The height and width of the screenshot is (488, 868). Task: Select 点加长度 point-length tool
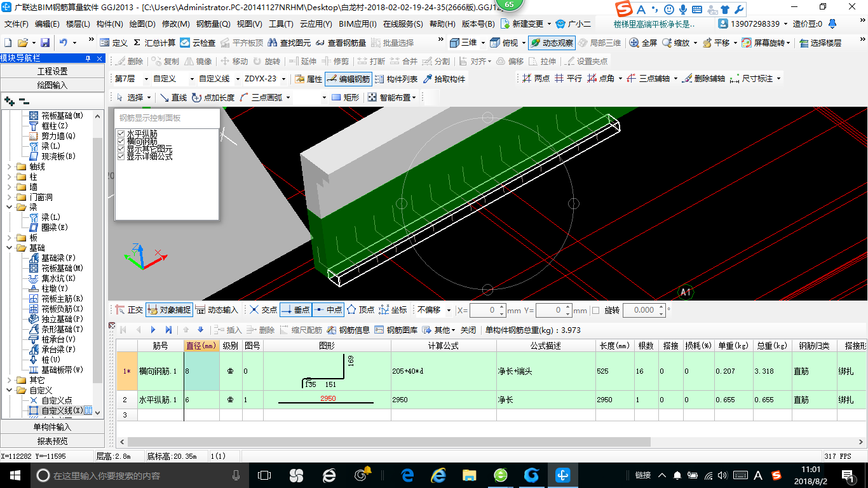pos(213,97)
